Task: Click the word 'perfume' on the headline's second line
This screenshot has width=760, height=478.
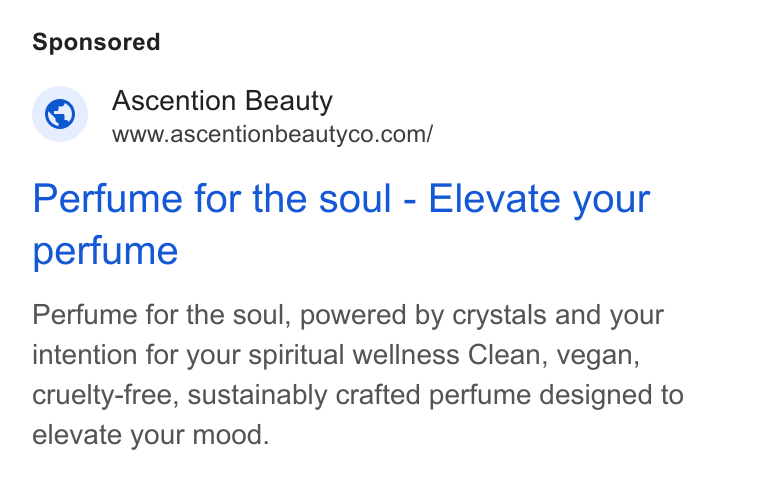Action: pos(105,251)
